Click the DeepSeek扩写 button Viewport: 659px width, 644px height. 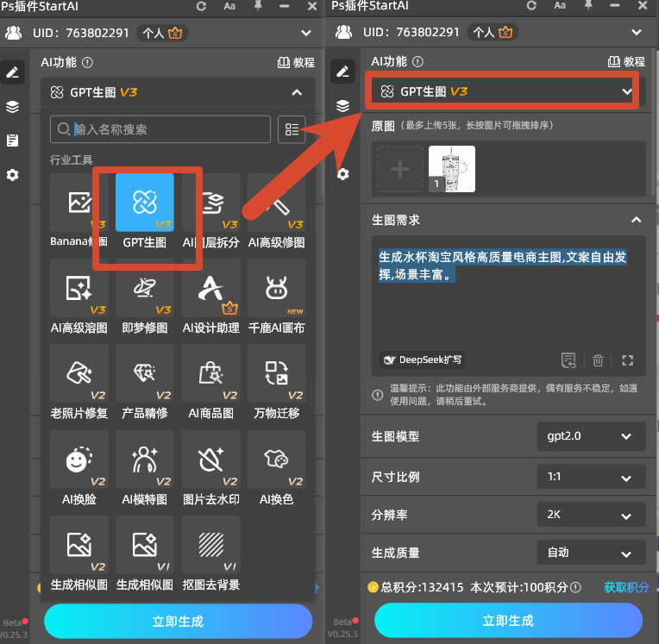422,360
